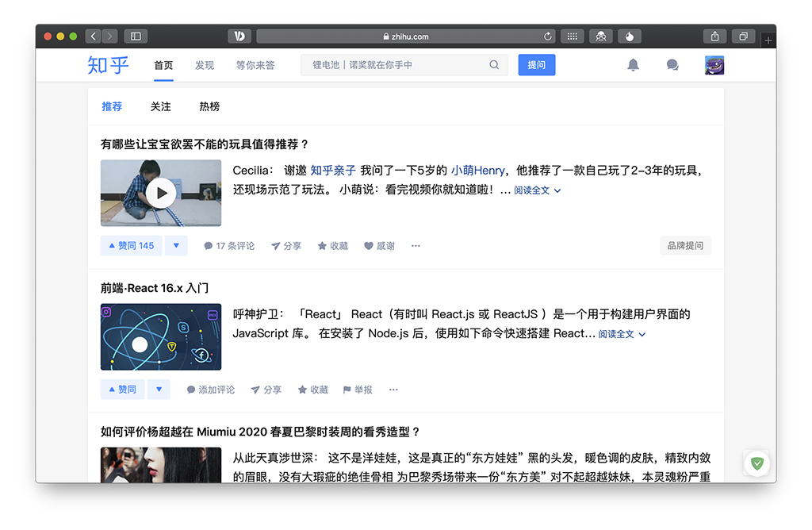Open the grid extension icon in toolbar

573,36
